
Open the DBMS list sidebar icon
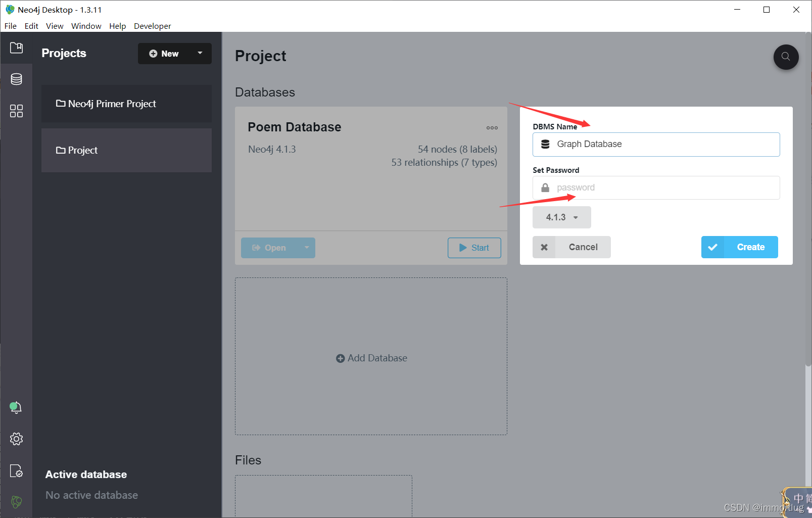[x=16, y=79]
